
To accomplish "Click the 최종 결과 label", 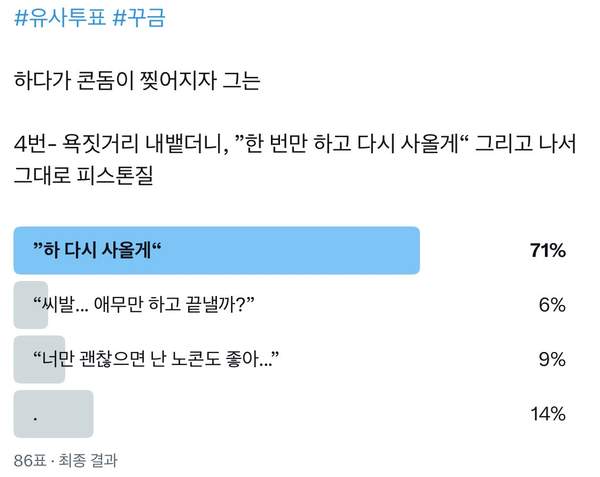I will (88, 461).
